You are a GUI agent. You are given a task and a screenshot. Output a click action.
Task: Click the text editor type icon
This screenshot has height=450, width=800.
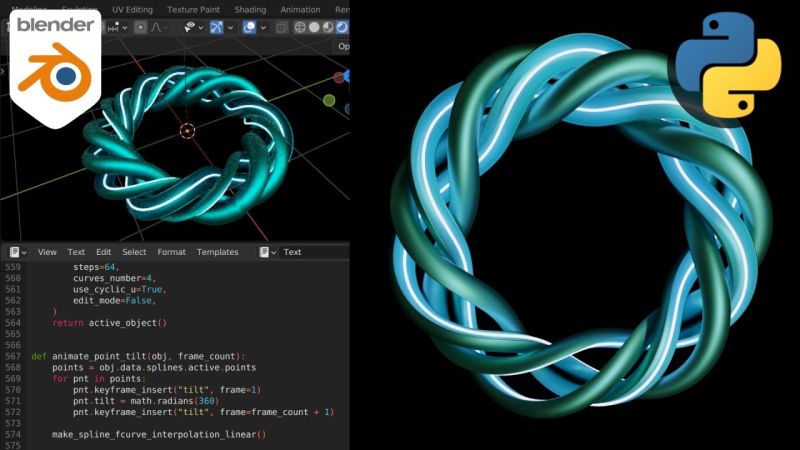pyautogui.click(x=14, y=252)
